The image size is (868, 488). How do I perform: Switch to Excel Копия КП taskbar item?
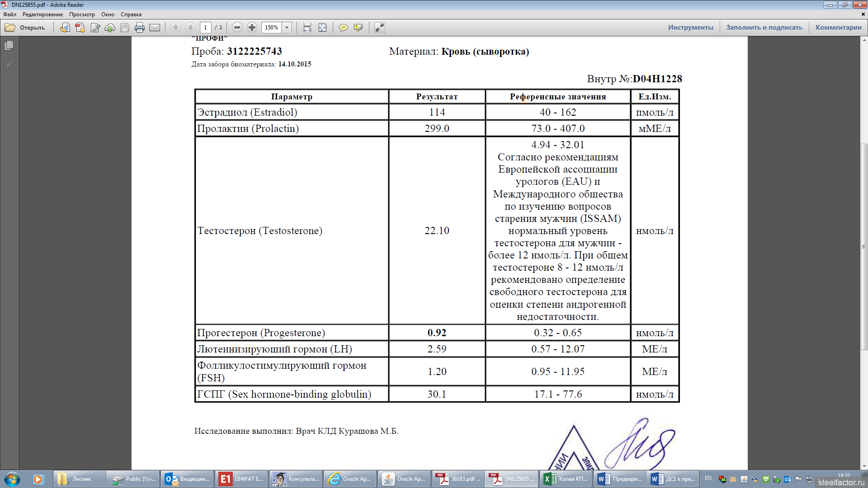point(566,479)
